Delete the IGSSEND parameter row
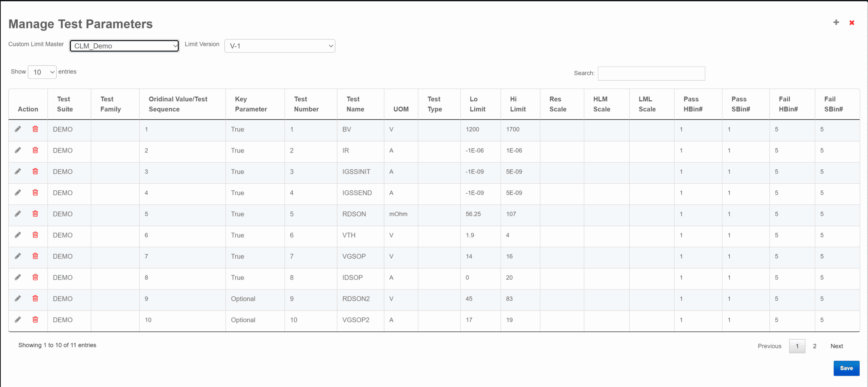868x387 pixels. tap(35, 192)
